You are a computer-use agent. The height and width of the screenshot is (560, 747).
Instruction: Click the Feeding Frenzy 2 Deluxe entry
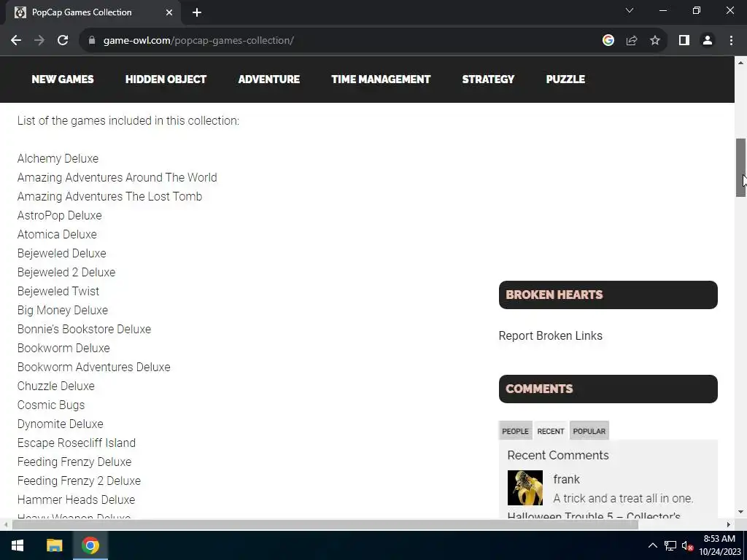[79, 481]
